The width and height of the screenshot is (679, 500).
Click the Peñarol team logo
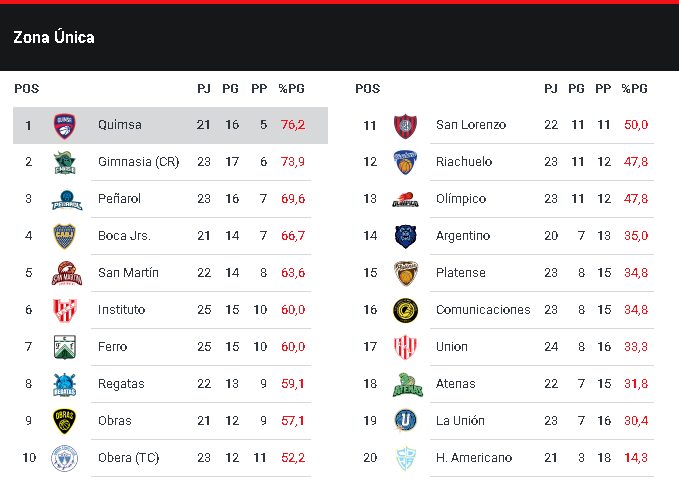click(66, 199)
